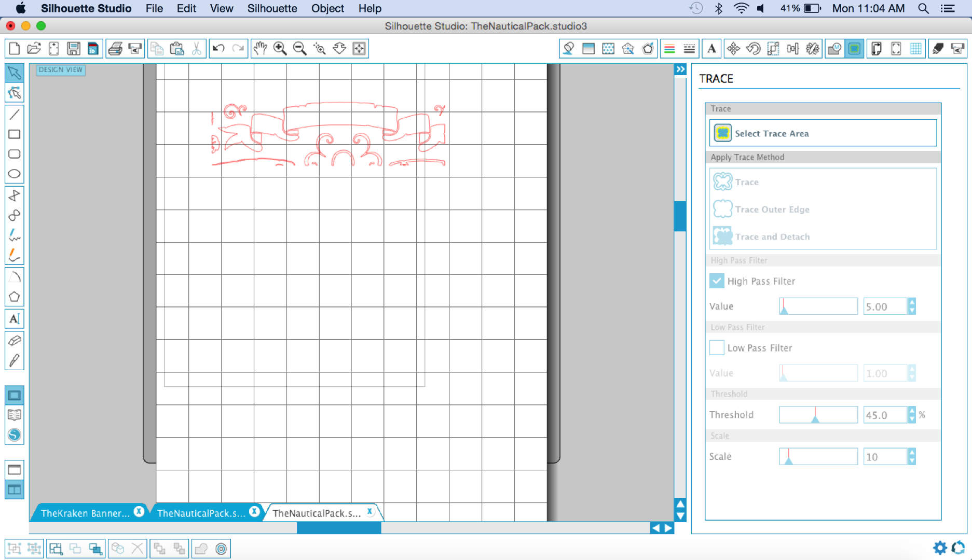Click the Open file folder icon
Viewport: 972px width, 560px height.
click(34, 49)
